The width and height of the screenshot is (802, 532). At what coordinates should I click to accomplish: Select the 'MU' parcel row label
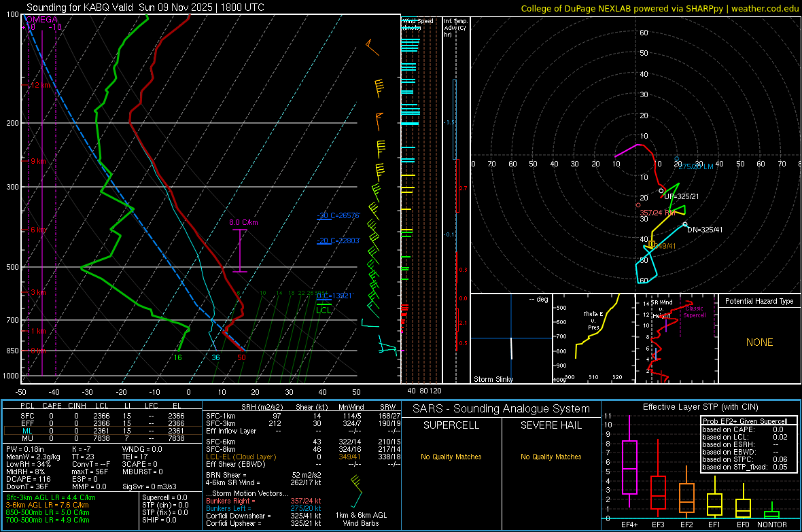click(x=27, y=438)
